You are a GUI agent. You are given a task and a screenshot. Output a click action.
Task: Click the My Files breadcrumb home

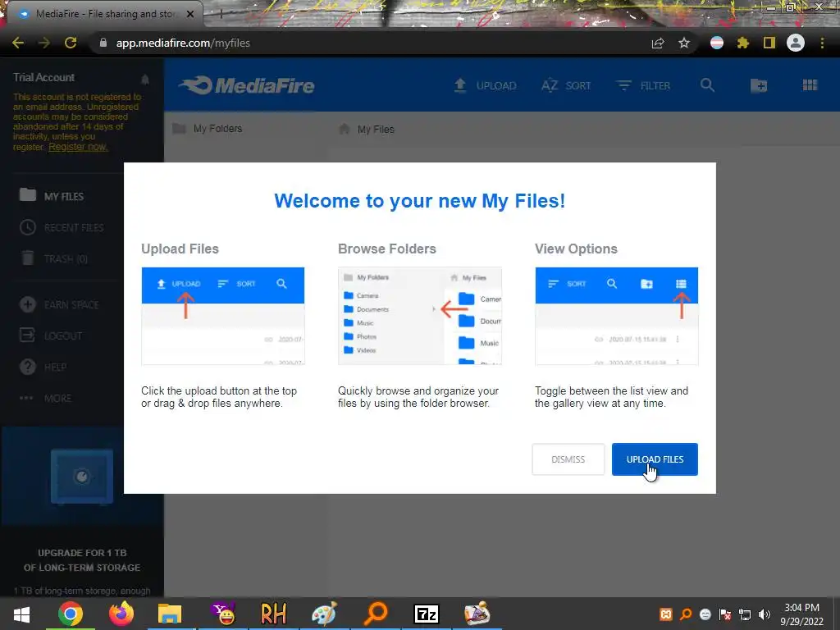point(367,129)
